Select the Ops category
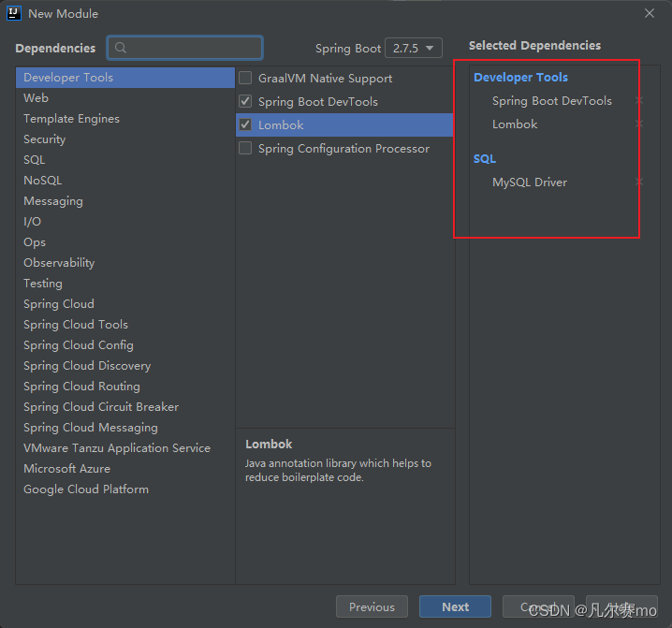Screen dimensions: 672x628 125,242
